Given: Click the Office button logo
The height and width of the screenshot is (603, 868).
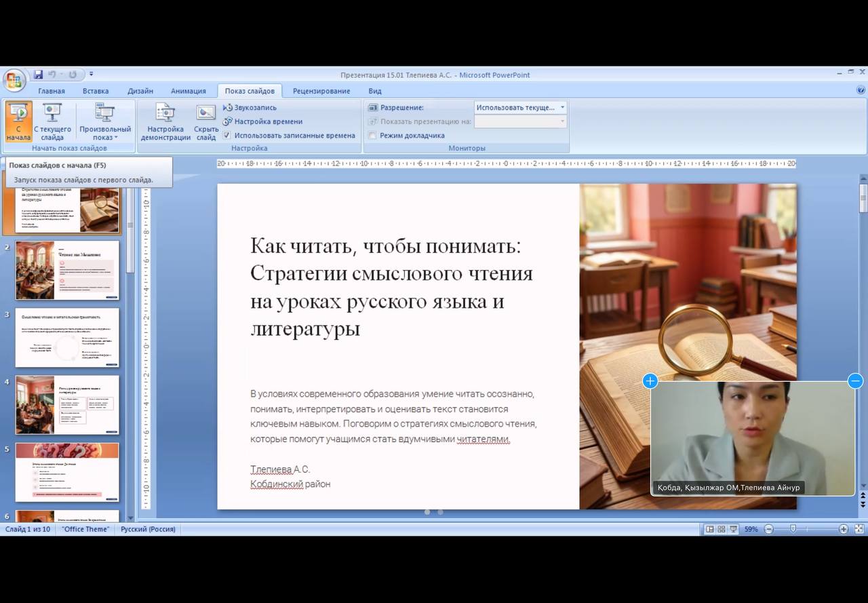Looking at the screenshot, I should [14, 81].
